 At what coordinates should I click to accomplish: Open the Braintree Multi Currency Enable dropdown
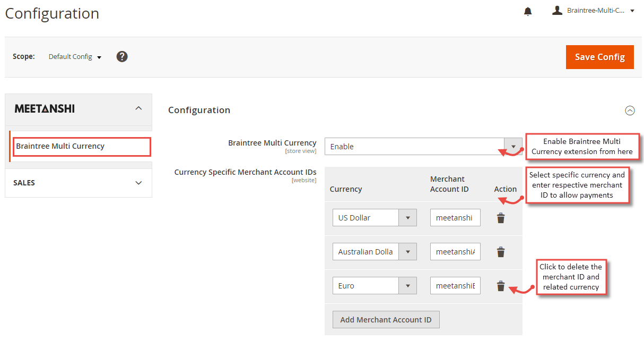423,147
